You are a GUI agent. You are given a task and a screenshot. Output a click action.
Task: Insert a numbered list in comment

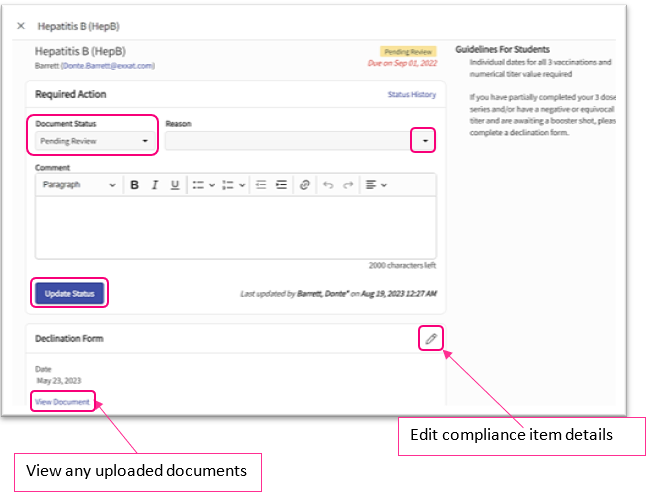click(x=228, y=185)
